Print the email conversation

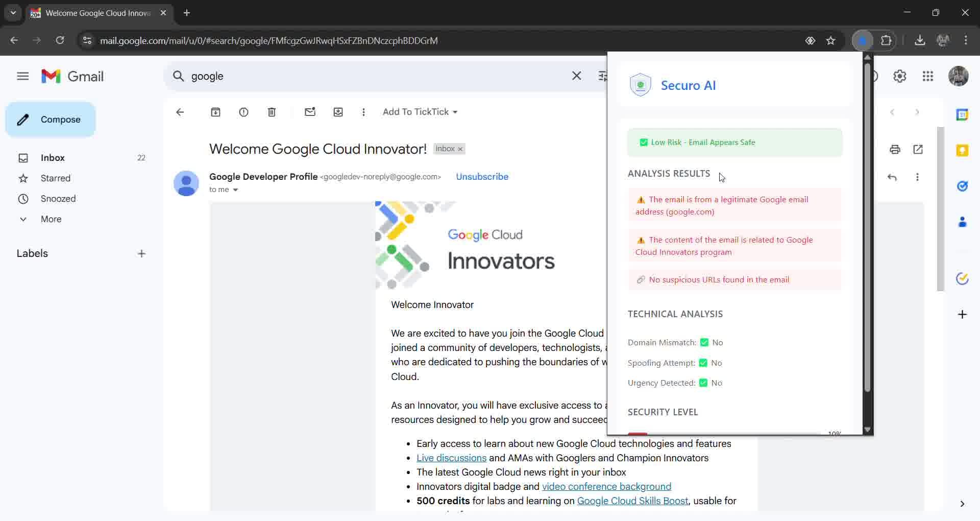(x=895, y=150)
